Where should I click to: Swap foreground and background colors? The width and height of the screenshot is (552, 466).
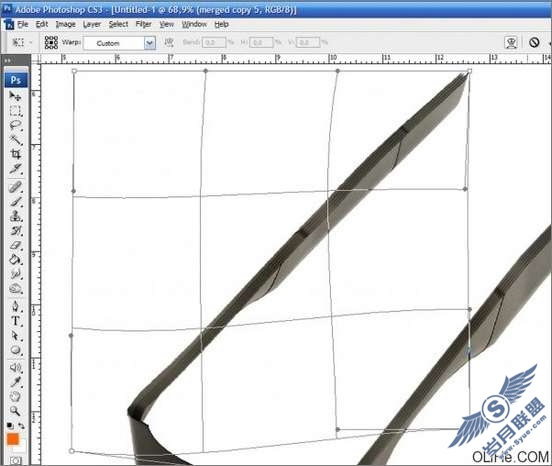tap(21, 426)
